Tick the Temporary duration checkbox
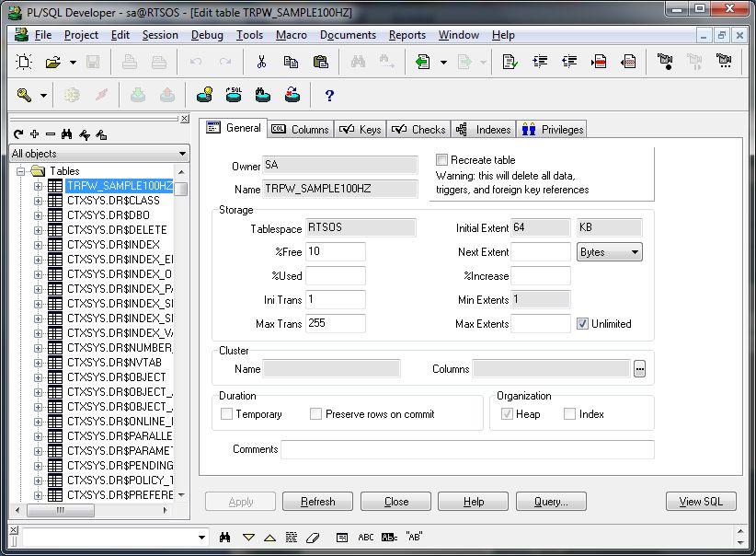This screenshot has height=556, width=756. (227, 414)
